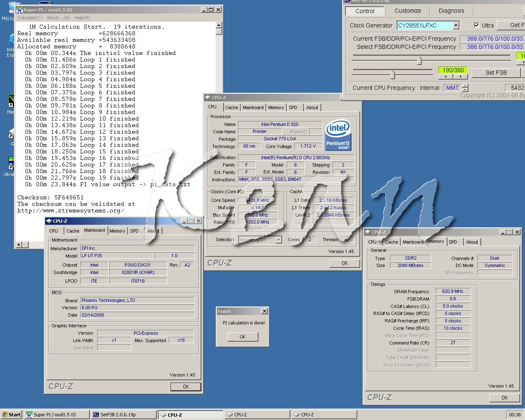Click the second CPU-Z taskbar button
525x420 pixels.
tap(257, 415)
